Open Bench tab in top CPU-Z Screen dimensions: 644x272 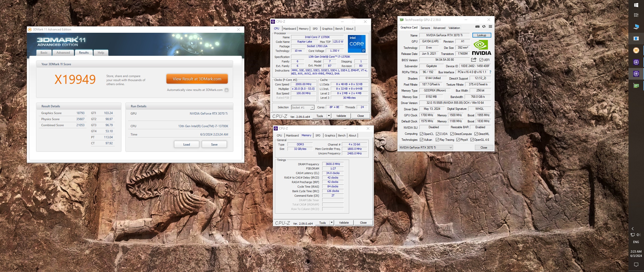tap(339, 29)
